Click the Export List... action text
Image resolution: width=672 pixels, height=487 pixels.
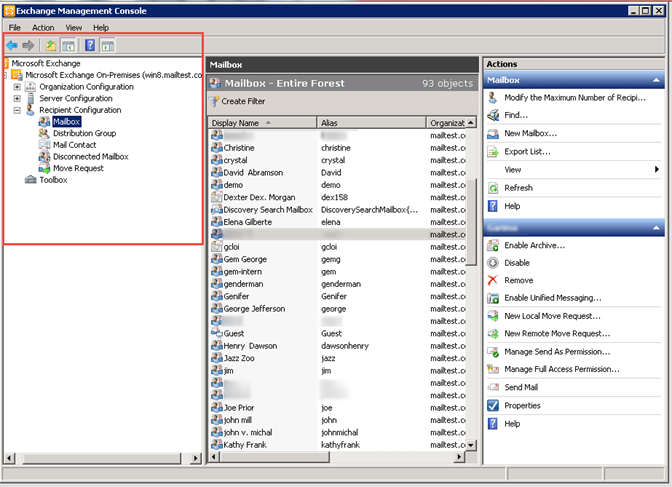[527, 152]
